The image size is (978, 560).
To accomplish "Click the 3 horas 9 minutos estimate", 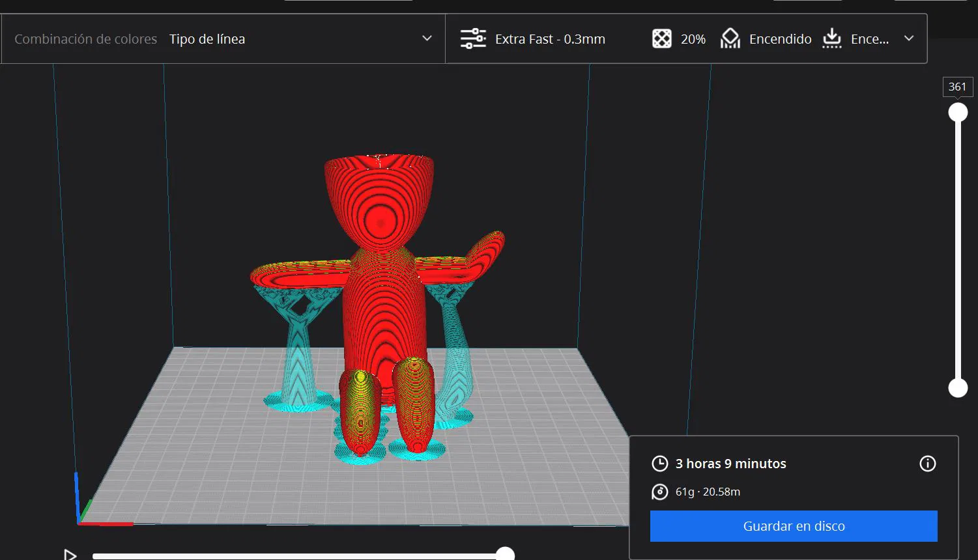I will tap(731, 464).
